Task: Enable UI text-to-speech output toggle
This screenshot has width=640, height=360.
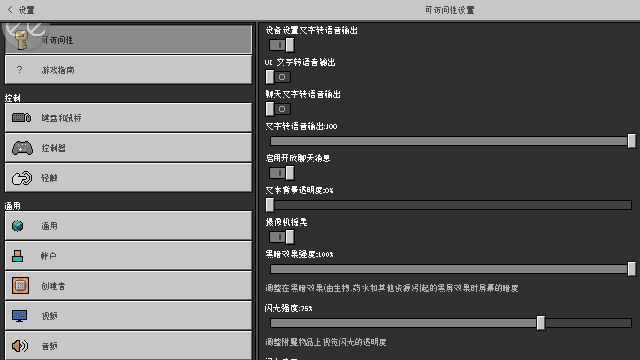Action: (278, 77)
